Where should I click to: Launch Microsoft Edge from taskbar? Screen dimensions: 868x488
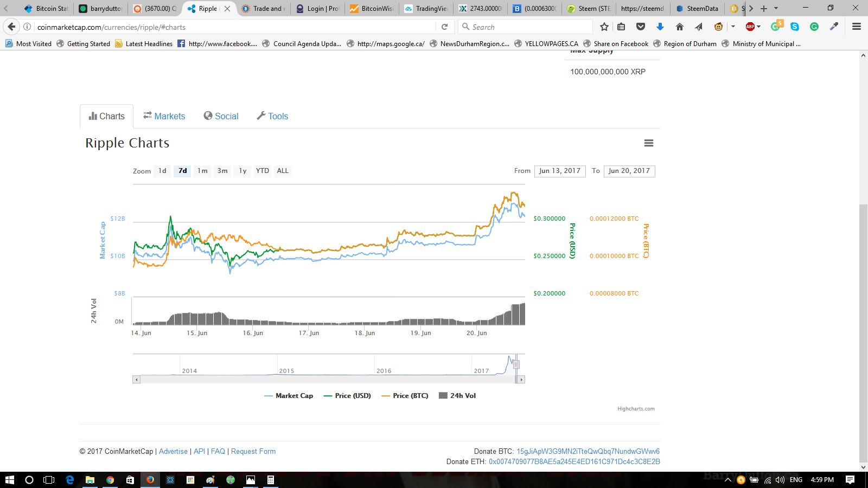[70, 480]
